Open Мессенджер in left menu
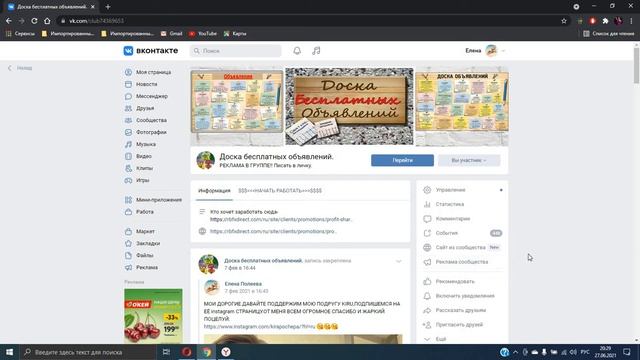 [x=152, y=96]
